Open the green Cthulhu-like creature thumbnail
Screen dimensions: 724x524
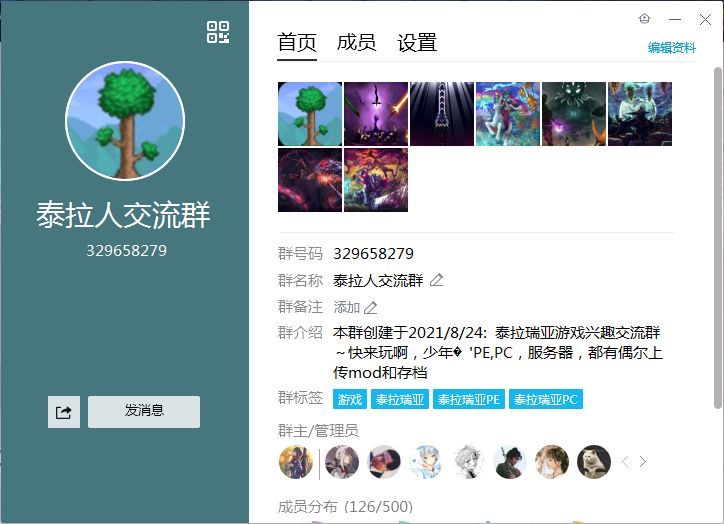574,114
